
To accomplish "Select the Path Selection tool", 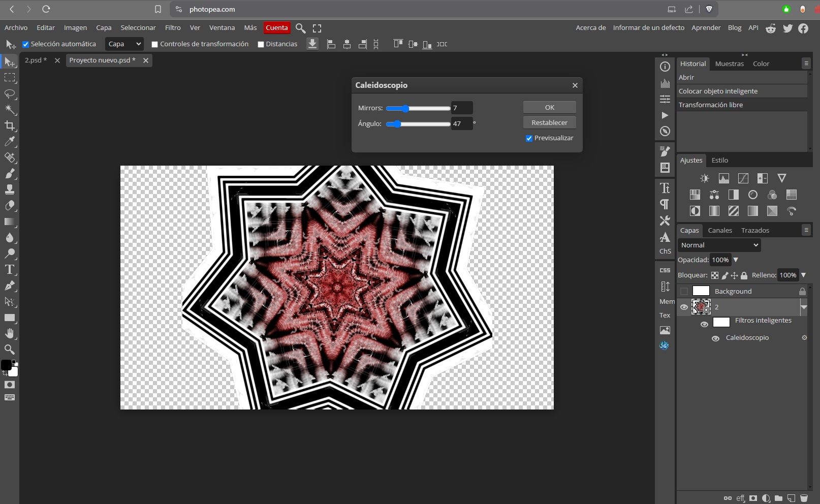I will tap(10, 302).
